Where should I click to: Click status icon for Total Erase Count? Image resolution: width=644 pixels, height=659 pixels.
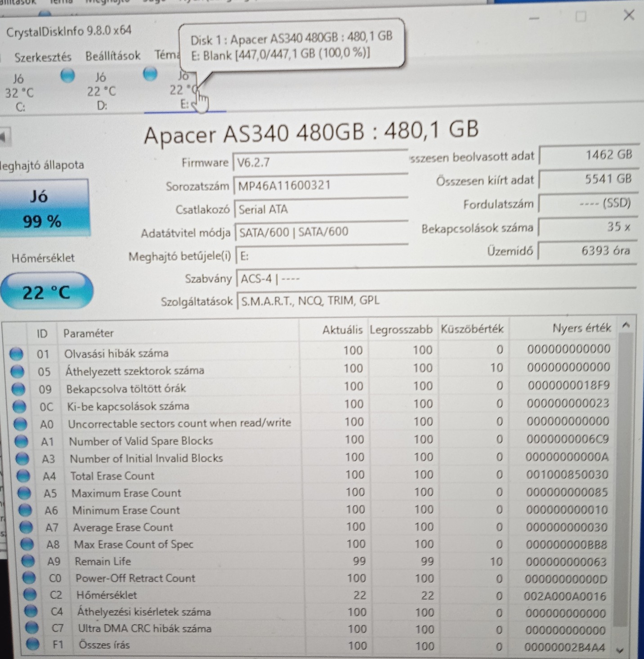[23, 476]
